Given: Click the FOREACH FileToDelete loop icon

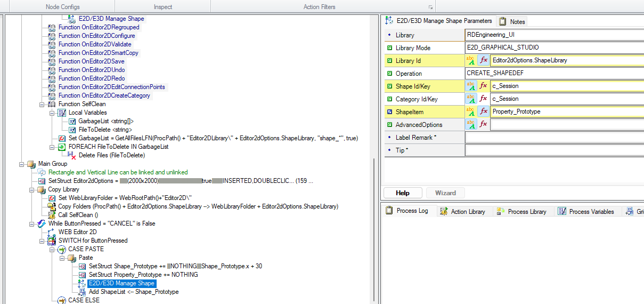Looking at the screenshot, I should pos(62,147).
